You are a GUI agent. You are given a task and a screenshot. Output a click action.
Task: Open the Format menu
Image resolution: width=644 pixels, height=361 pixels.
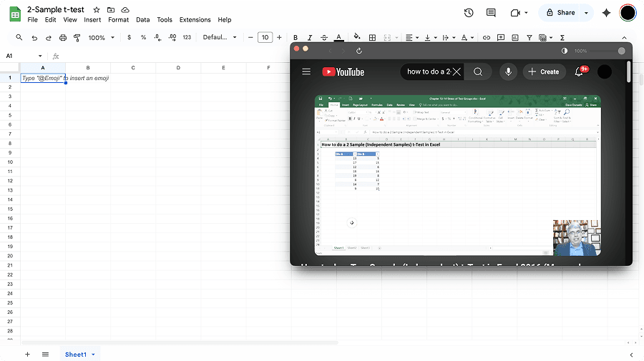[x=118, y=20]
